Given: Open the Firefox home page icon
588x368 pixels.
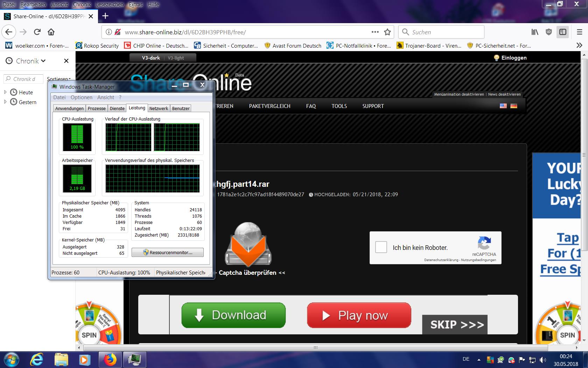Looking at the screenshot, I should click(51, 32).
